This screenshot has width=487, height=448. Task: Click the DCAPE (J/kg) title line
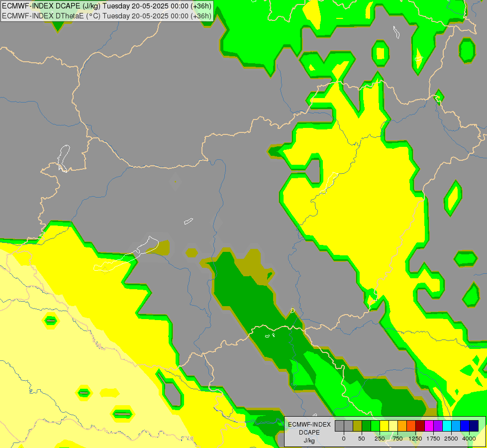(106, 6)
